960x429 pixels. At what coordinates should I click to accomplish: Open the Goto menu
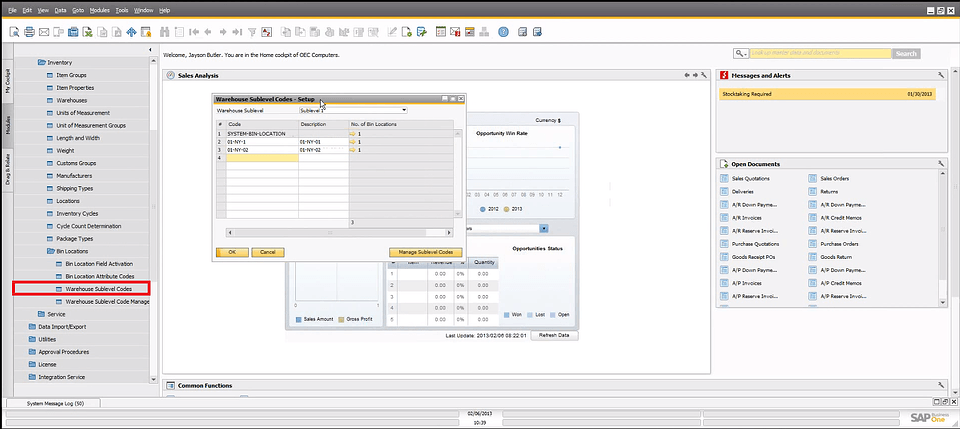coord(78,10)
